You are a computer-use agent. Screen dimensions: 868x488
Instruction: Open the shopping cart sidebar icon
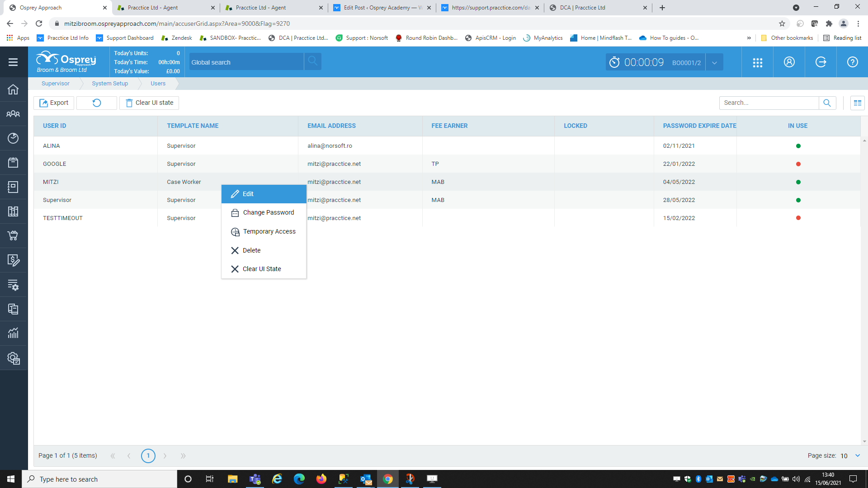[14, 235]
